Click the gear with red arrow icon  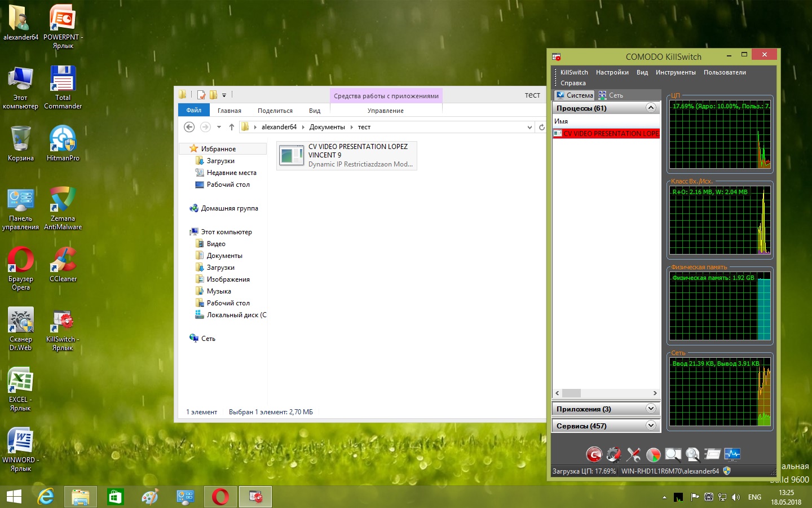point(614,454)
